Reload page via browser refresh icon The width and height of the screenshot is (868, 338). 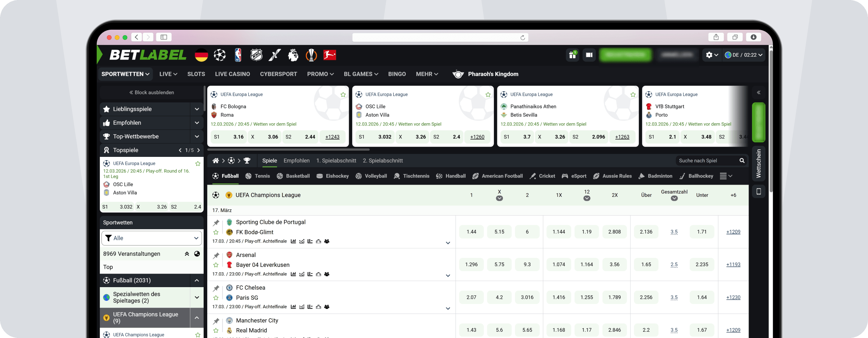point(523,38)
